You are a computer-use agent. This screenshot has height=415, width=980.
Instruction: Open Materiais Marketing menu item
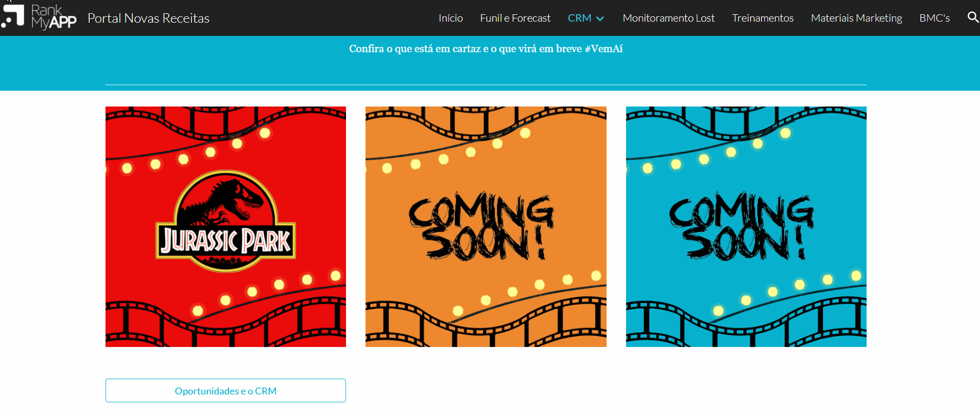point(856,18)
